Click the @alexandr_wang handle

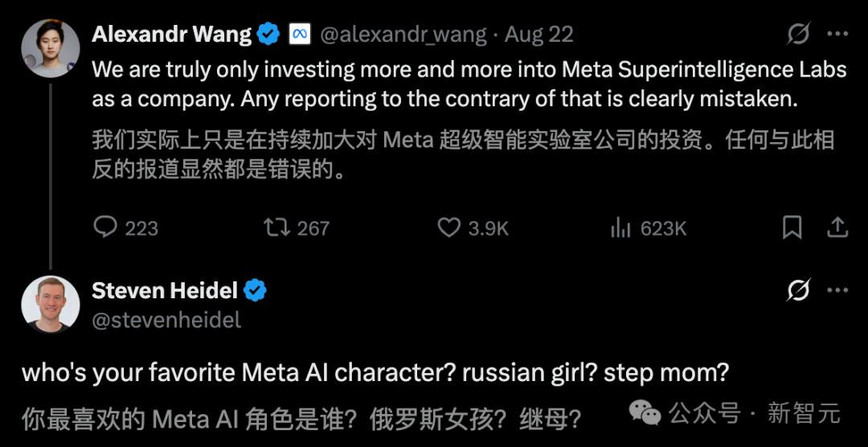click(x=404, y=35)
